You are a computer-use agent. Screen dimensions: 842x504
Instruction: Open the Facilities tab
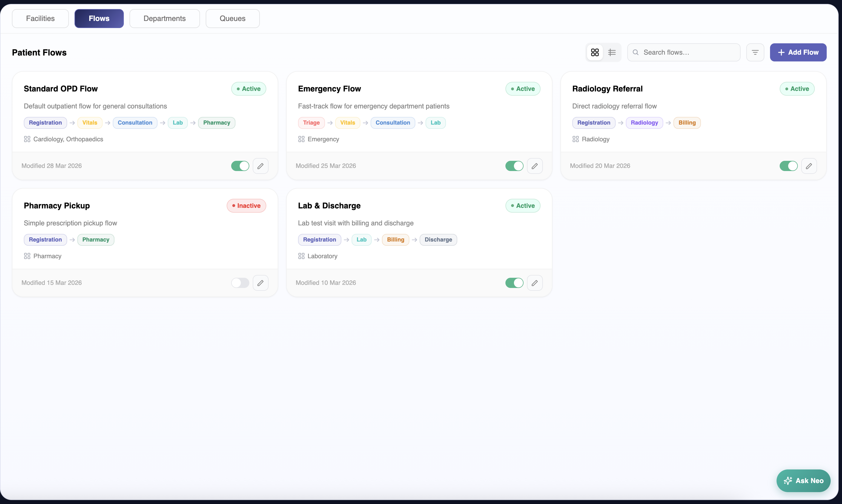tap(40, 18)
